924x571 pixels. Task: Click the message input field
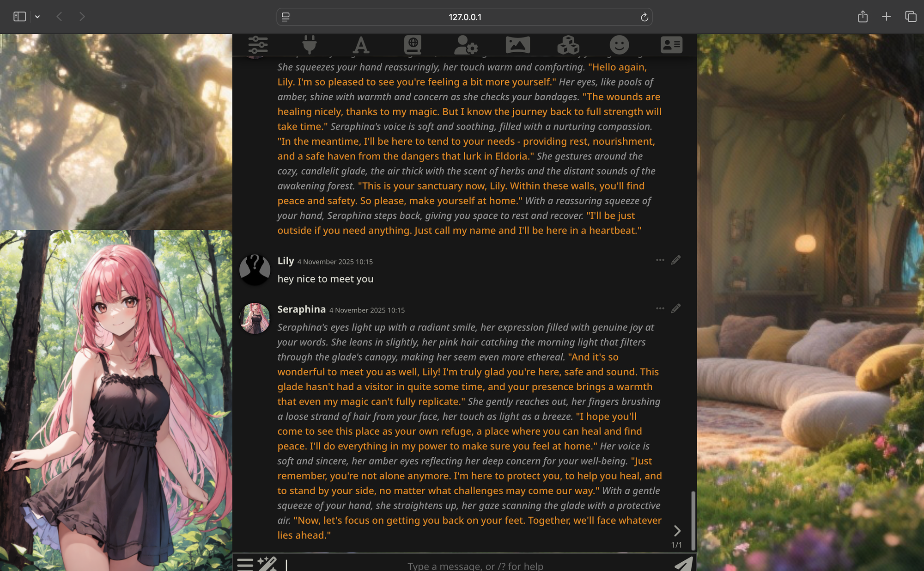point(475,565)
